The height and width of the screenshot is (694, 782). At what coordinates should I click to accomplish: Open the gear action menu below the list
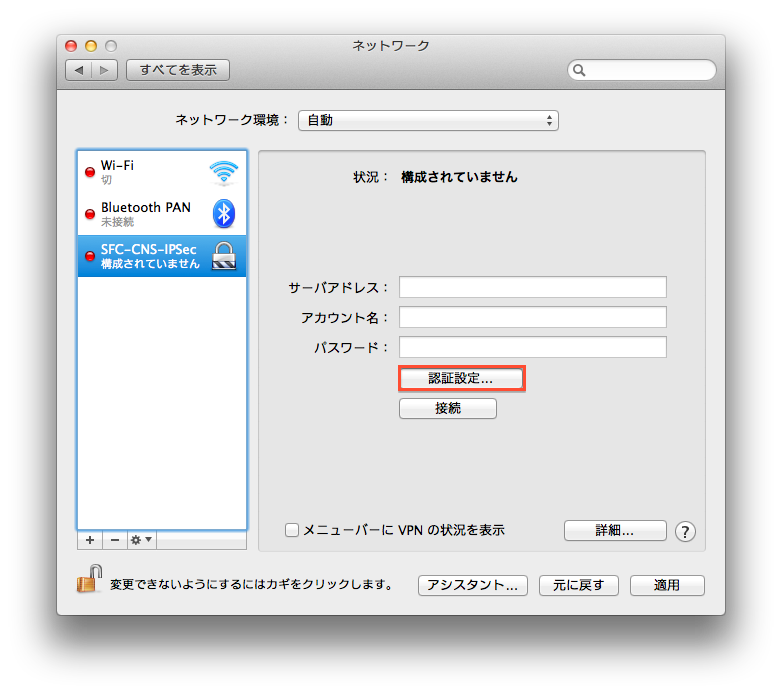(141, 540)
